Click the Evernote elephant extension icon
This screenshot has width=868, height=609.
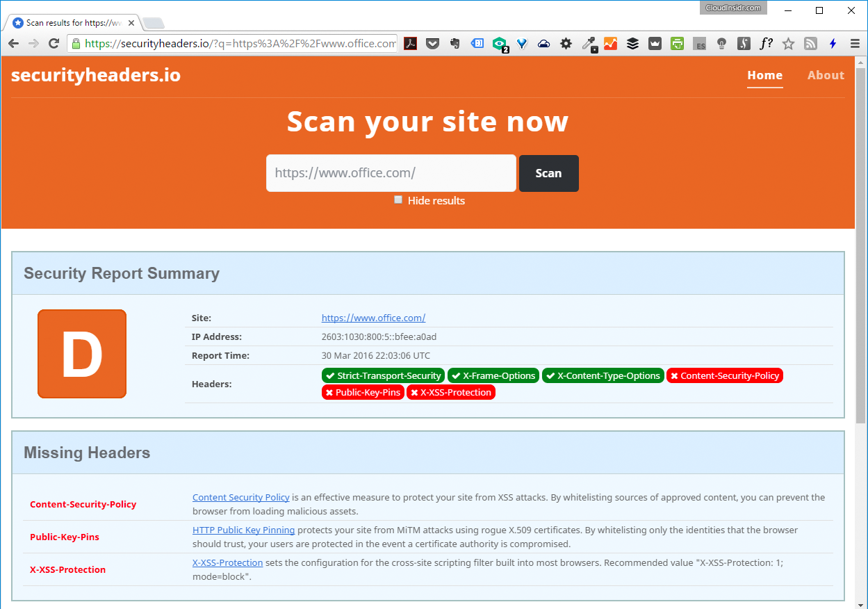[x=455, y=44]
